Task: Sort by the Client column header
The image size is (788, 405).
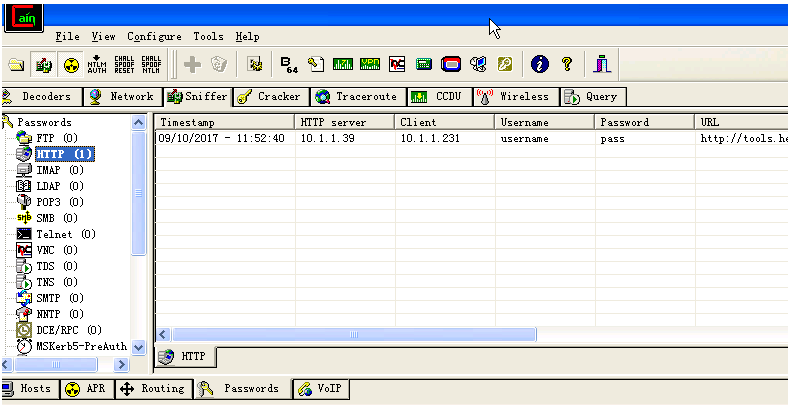Action: [445, 122]
